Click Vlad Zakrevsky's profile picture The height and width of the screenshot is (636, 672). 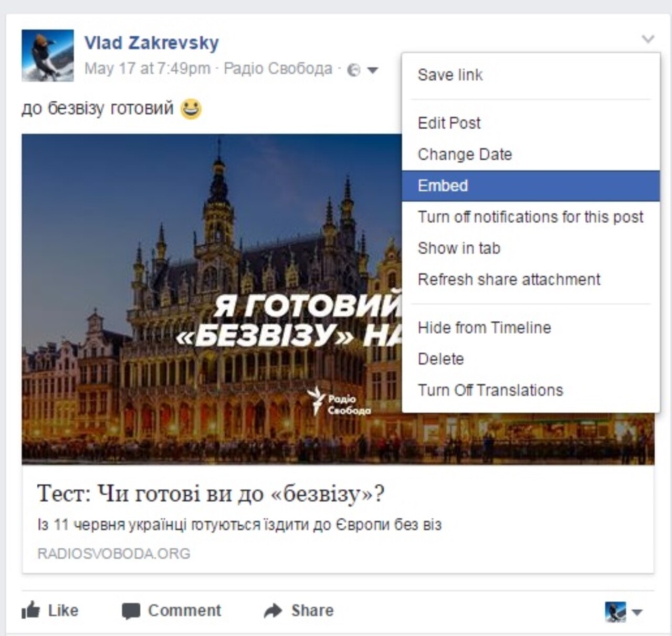47,55
